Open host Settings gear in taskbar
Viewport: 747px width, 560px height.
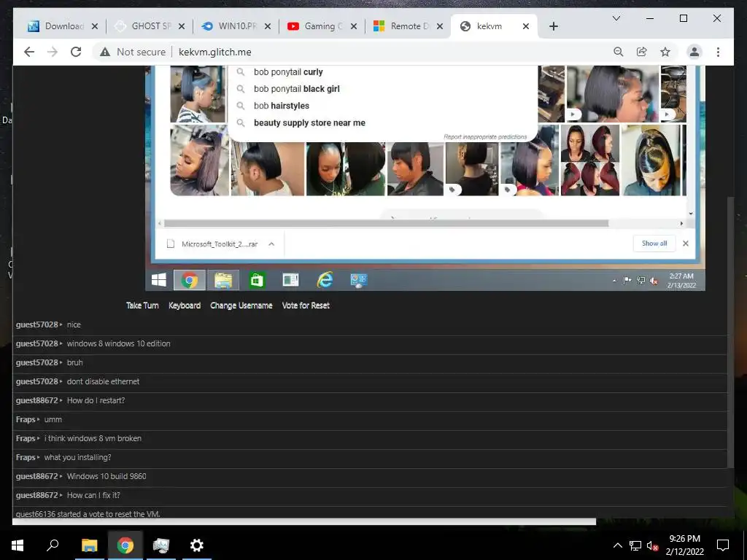[x=196, y=545]
